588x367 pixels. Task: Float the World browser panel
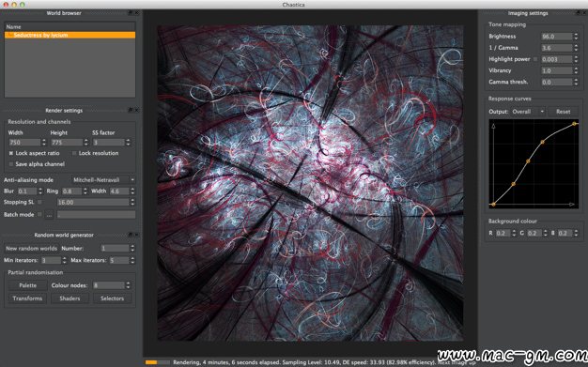pos(130,13)
